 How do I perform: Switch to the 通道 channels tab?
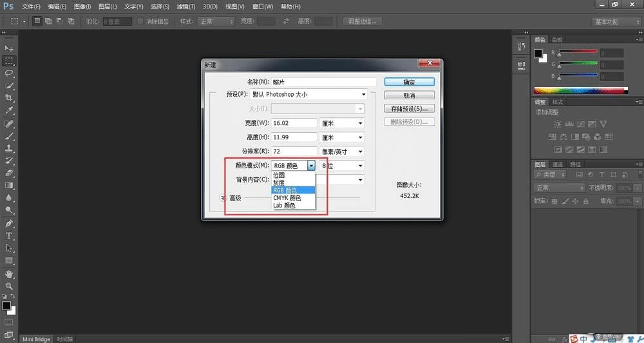[x=558, y=164]
